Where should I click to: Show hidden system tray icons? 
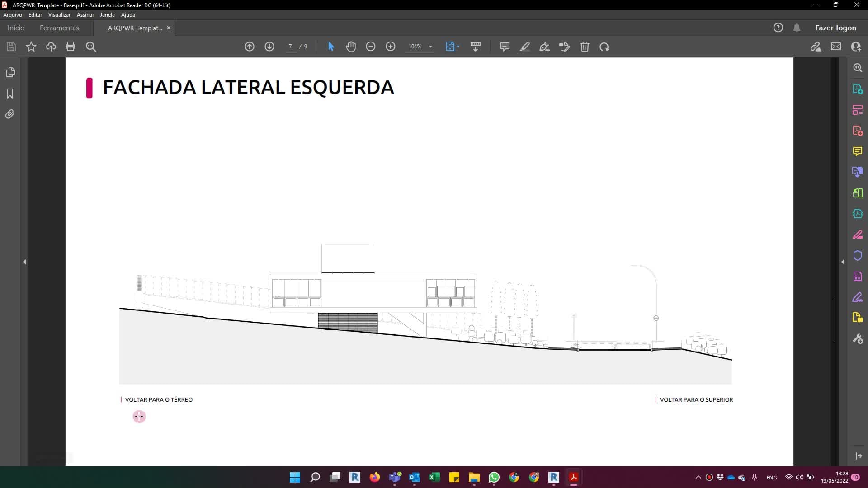pyautogui.click(x=698, y=477)
